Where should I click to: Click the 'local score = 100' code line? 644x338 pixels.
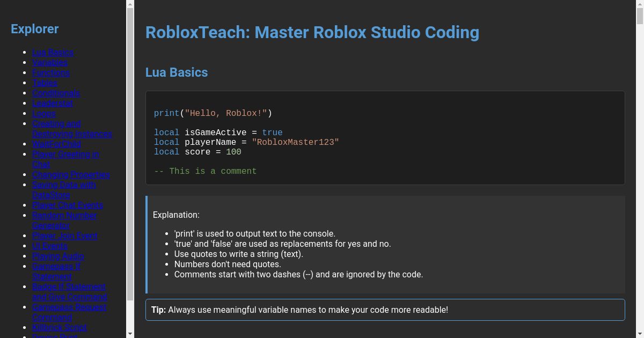pyautogui.click(x=197, y=152)
